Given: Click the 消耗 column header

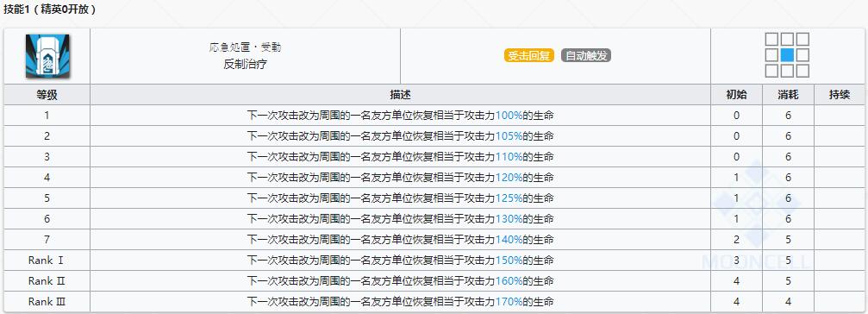Looking at the screenshot, I should coord(788,95).
